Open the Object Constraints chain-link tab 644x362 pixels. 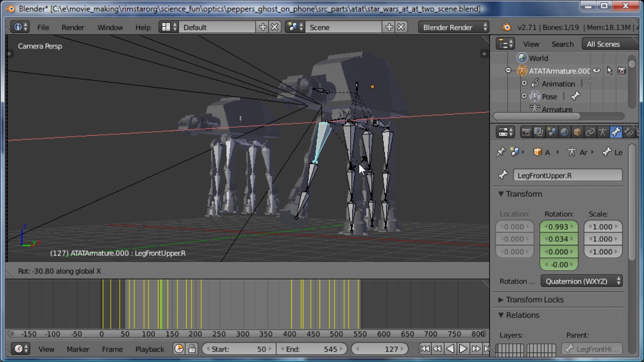click(589, 132)
